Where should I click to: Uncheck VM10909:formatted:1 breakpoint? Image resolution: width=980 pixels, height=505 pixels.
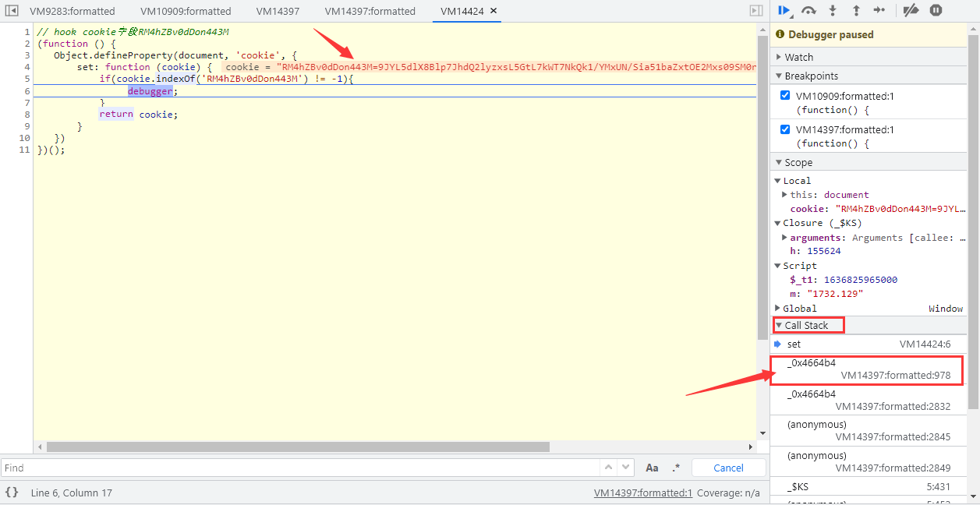click(x=785, y=96)
